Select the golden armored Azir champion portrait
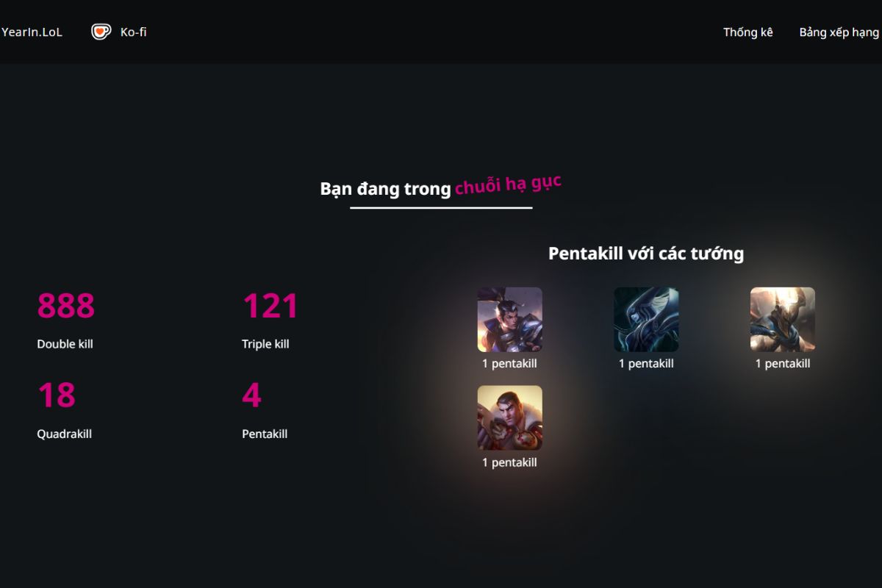 pyautogui.click(x=783, y=320)
